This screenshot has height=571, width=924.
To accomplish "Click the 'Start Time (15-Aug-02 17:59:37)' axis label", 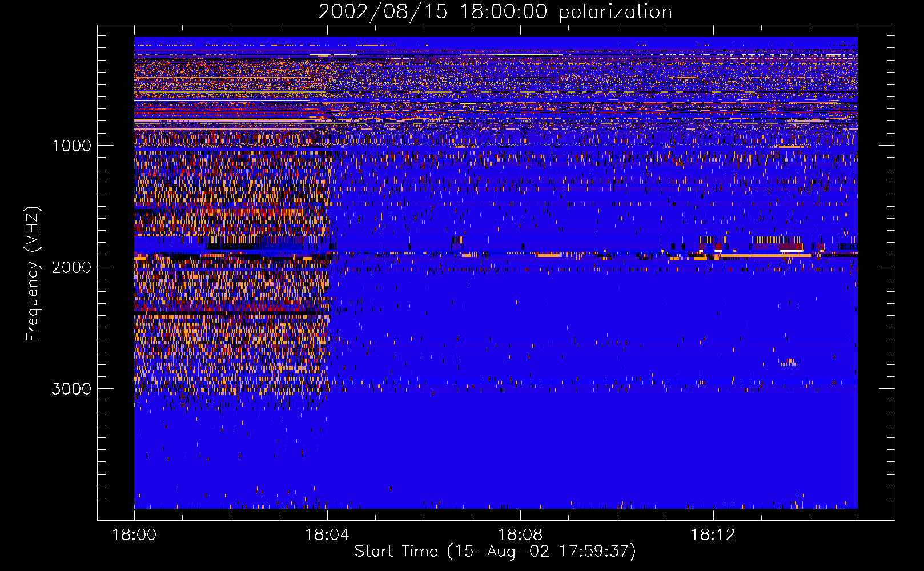I will tap(495, 552).
